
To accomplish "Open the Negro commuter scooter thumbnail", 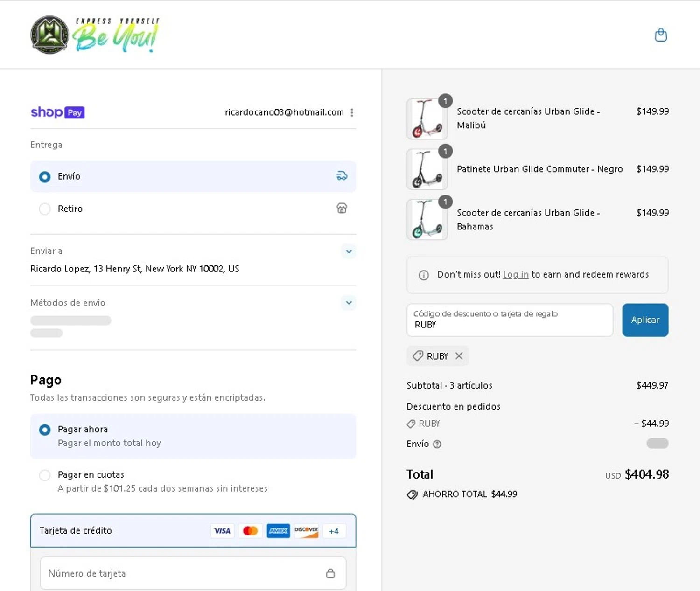I will point(427,169).
